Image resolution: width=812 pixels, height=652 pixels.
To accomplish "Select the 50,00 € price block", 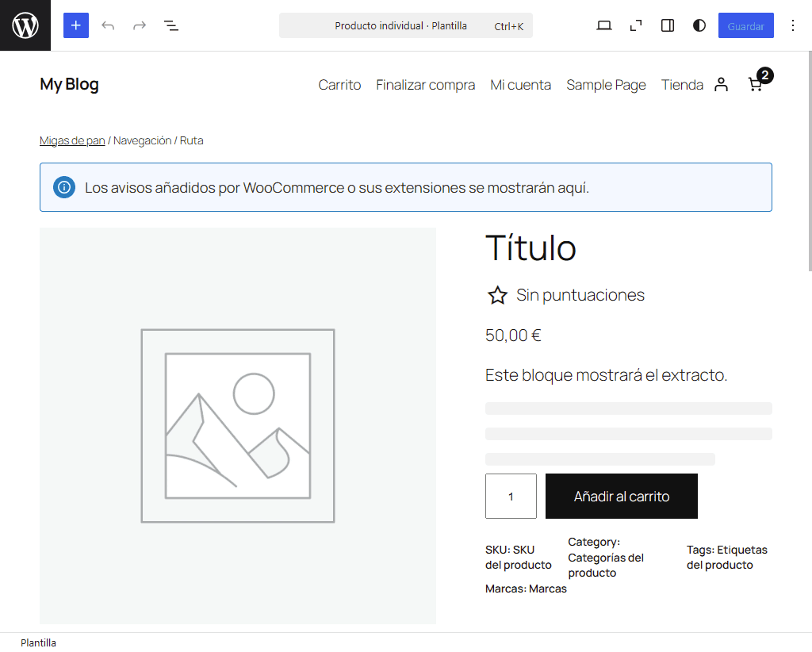I will click(513, 336).
